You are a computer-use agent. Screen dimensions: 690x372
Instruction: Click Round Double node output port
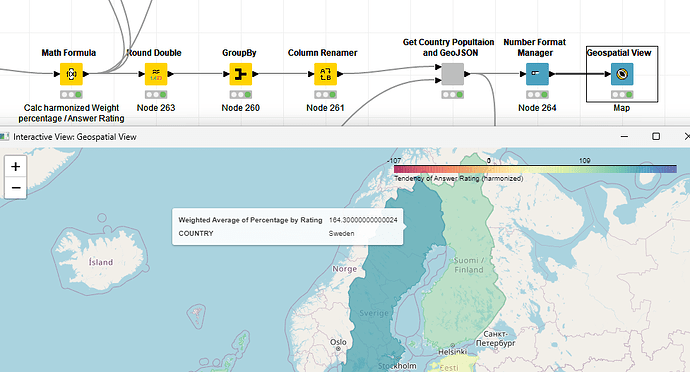tap(170, 74)
